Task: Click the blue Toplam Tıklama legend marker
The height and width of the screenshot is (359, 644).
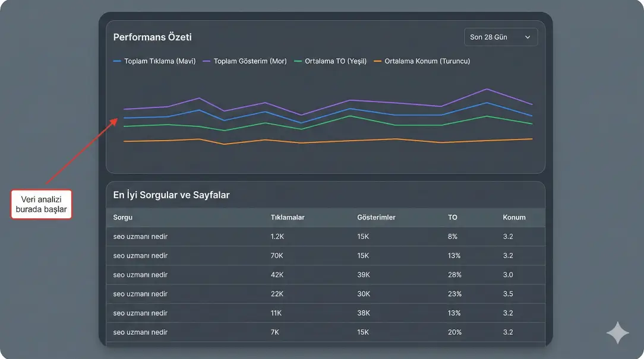Action: pyautogui.click(x=116, y=61)
